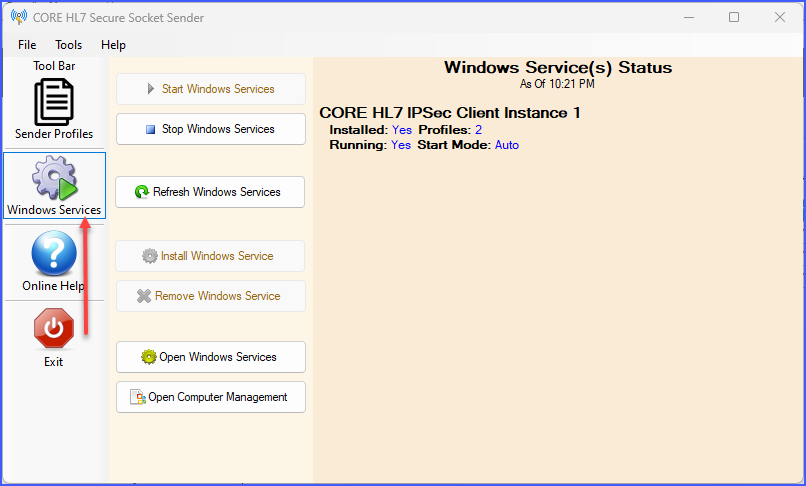Viewport: 806px width, 486px height.
Task: Click Remove Windows Service button
Action: tap(211, 296)
